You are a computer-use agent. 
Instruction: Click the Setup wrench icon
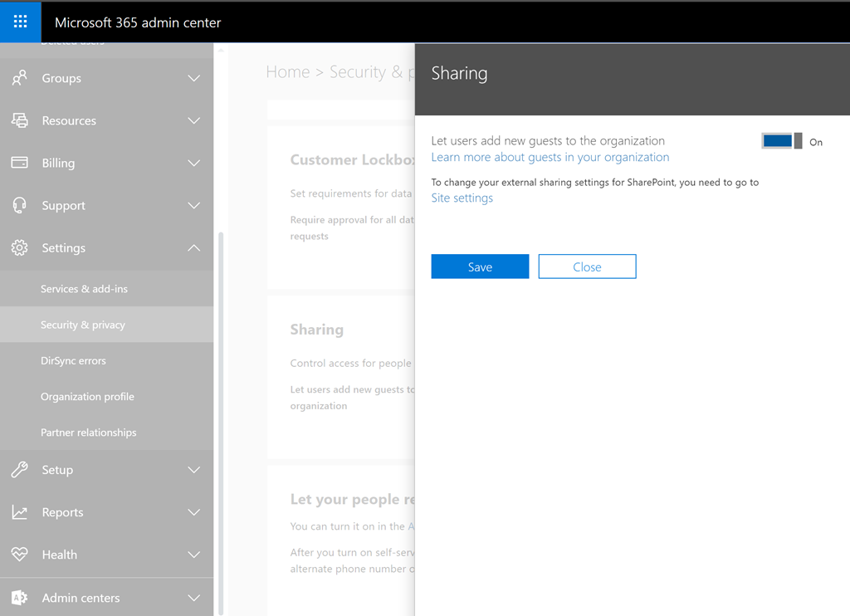19,470
